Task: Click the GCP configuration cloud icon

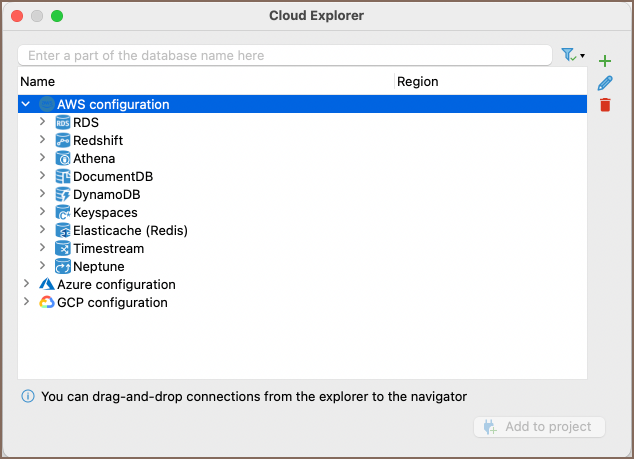Action: click(x=46, y=302)
